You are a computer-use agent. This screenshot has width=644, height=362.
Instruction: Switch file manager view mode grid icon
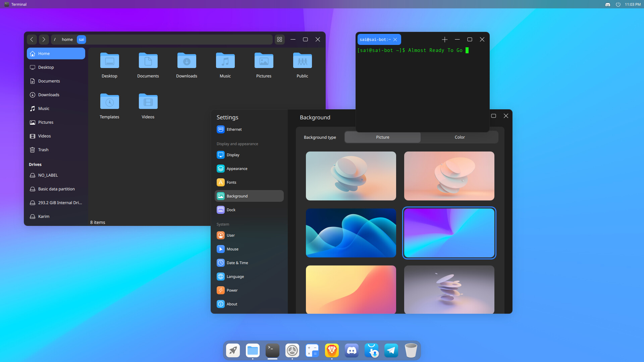279,40
